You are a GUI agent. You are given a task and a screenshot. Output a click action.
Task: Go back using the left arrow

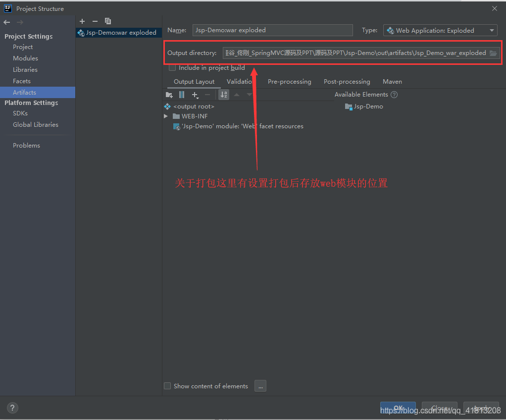[x=7, y=22]
